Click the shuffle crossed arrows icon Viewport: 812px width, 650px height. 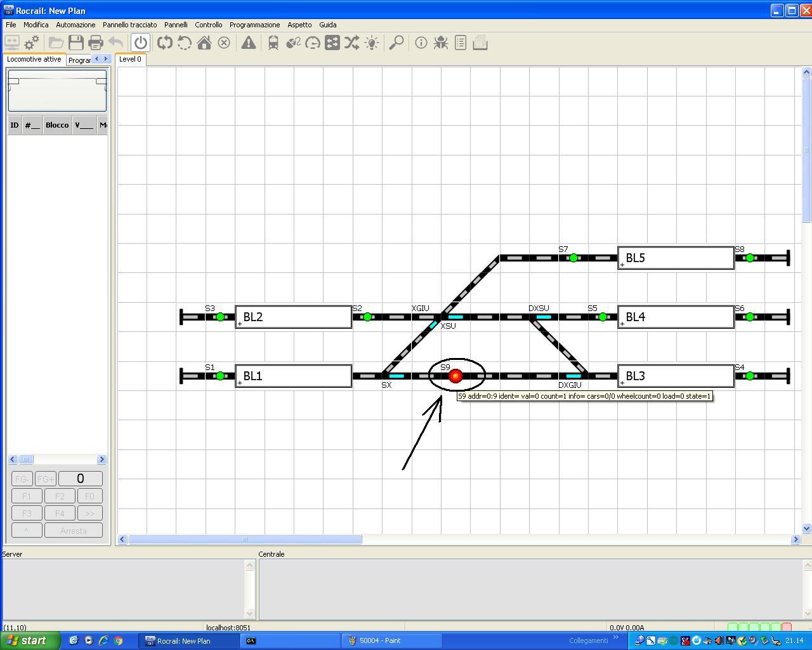point(352,43)
